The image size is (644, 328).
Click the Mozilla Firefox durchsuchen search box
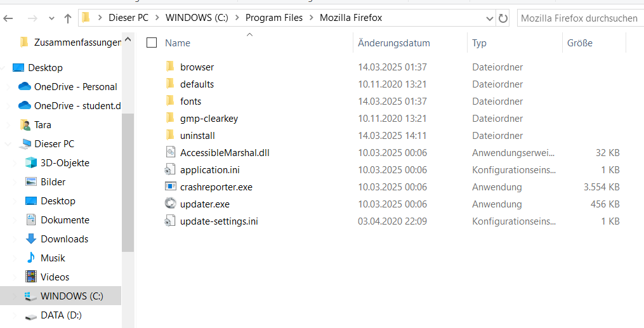(x=579, y=18)
